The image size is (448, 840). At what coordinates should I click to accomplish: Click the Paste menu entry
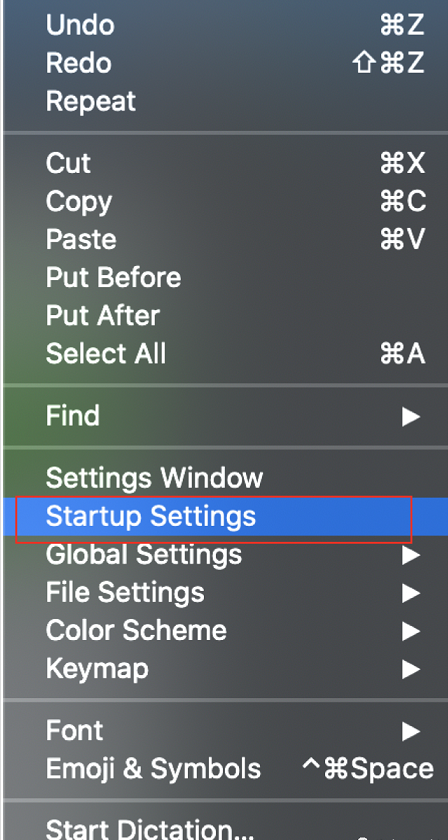[225, 239]
